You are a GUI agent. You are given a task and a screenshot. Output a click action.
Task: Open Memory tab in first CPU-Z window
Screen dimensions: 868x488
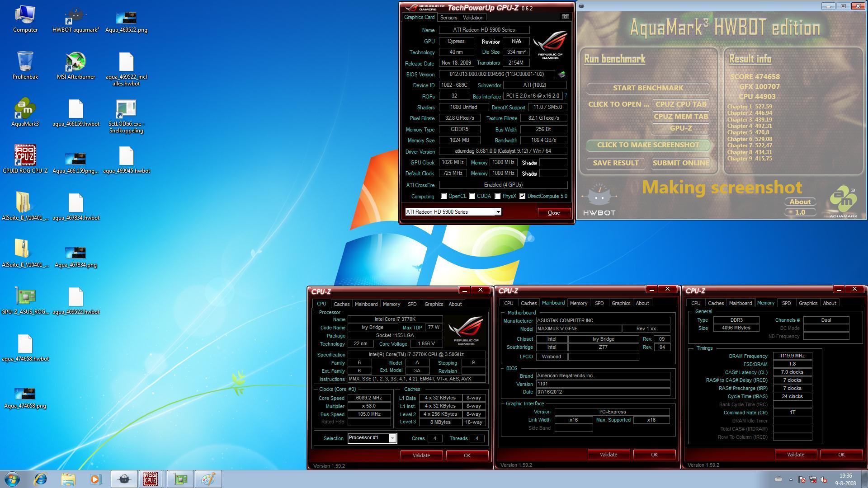coord(391,304)
